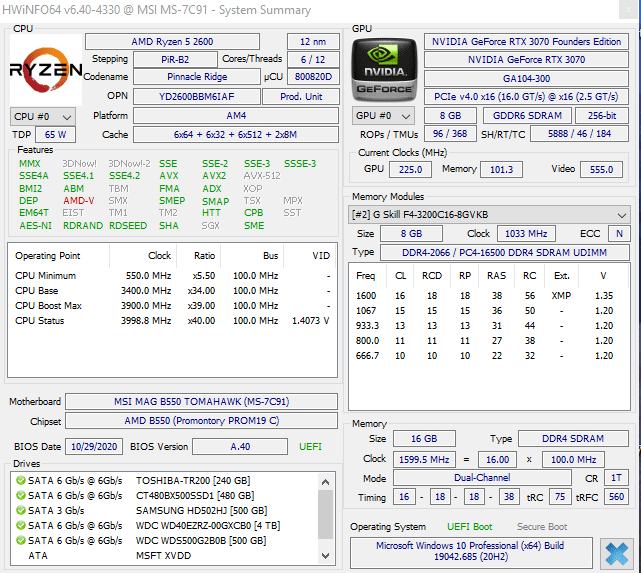
Task: Click the AMD Ryzen 5 2600 name field
Action: point(173,42)
